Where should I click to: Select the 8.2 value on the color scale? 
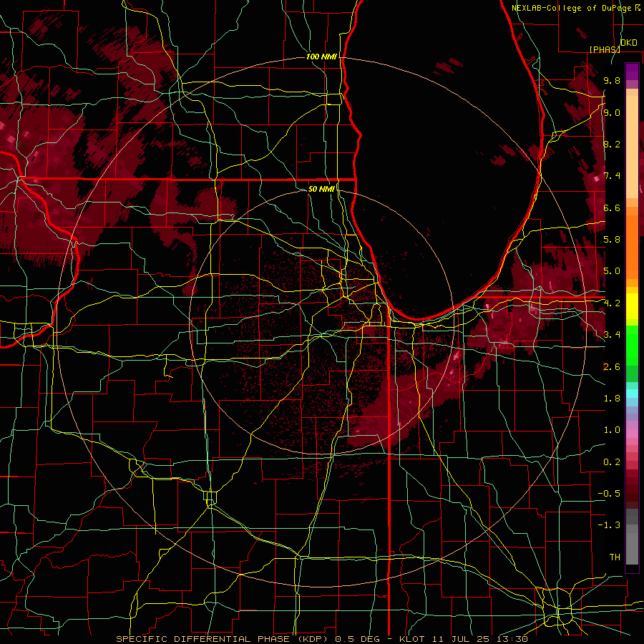click(x=612, y=144)
